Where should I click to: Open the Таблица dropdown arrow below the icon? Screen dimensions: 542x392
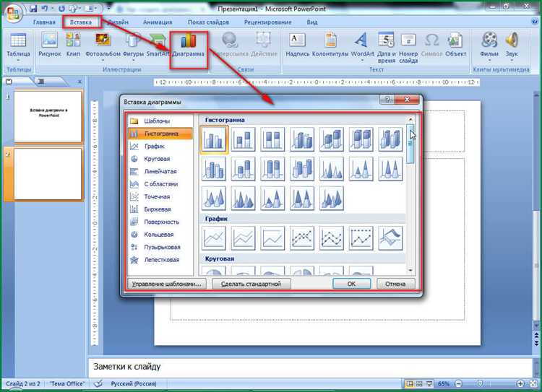click(18, 61)
